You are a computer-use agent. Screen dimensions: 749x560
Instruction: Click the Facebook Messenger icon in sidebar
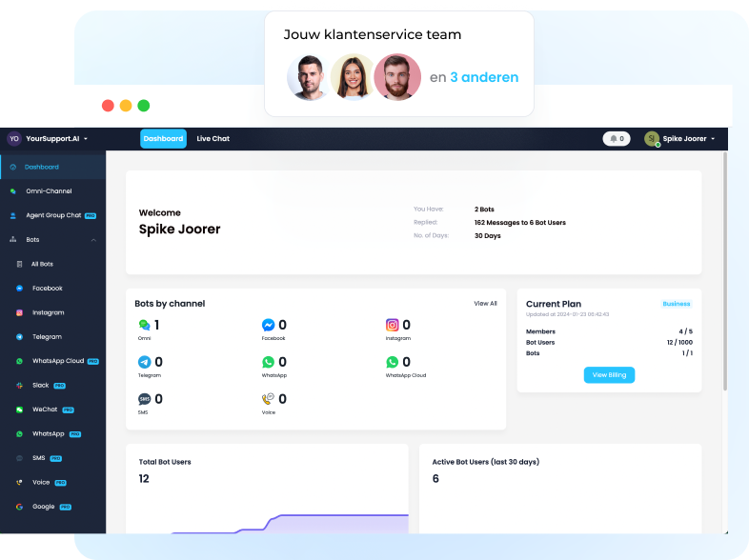pyautogui.click(x=19, y=289)
